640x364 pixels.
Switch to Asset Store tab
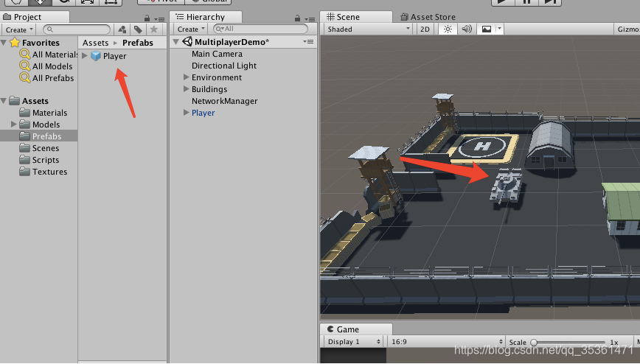(x=428, y=17)
